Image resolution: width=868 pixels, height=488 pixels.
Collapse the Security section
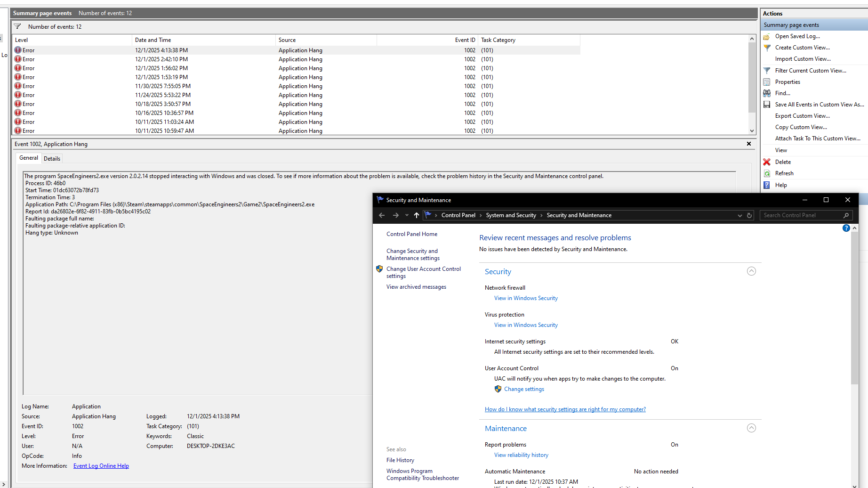[751, 271]
